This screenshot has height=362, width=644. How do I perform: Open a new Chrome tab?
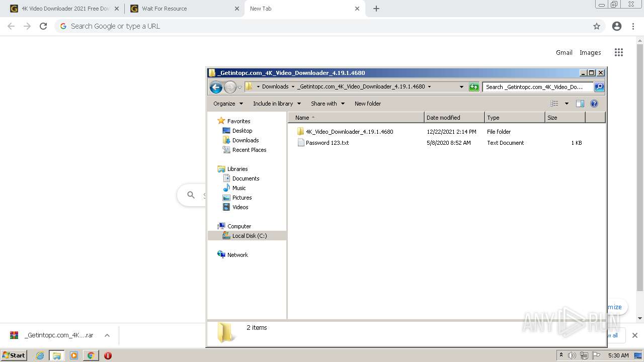[x=376, y=9]
